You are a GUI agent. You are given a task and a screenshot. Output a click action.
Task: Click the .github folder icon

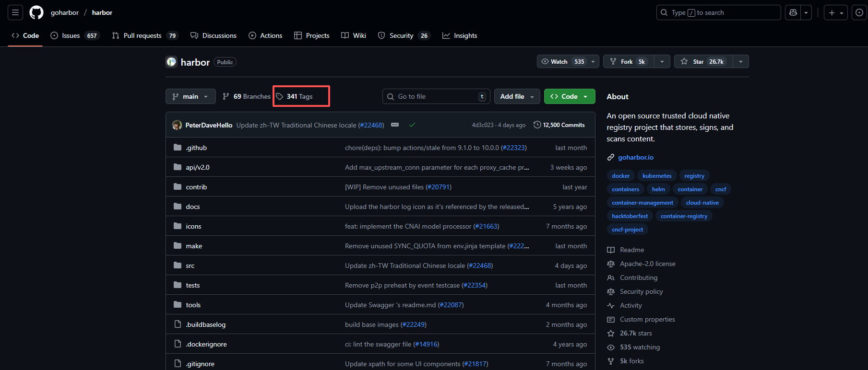178,147
